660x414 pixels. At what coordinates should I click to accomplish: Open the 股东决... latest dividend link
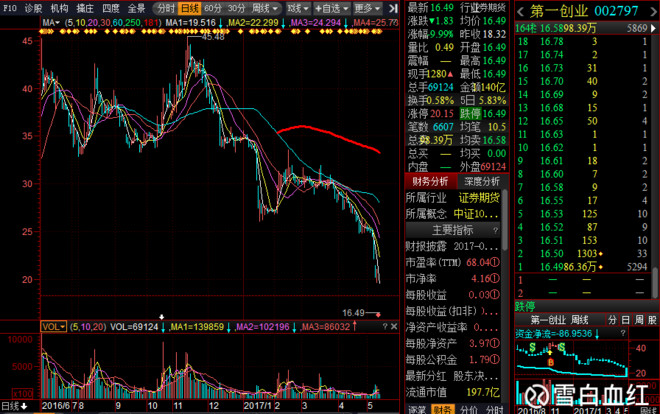coord(476,376)
